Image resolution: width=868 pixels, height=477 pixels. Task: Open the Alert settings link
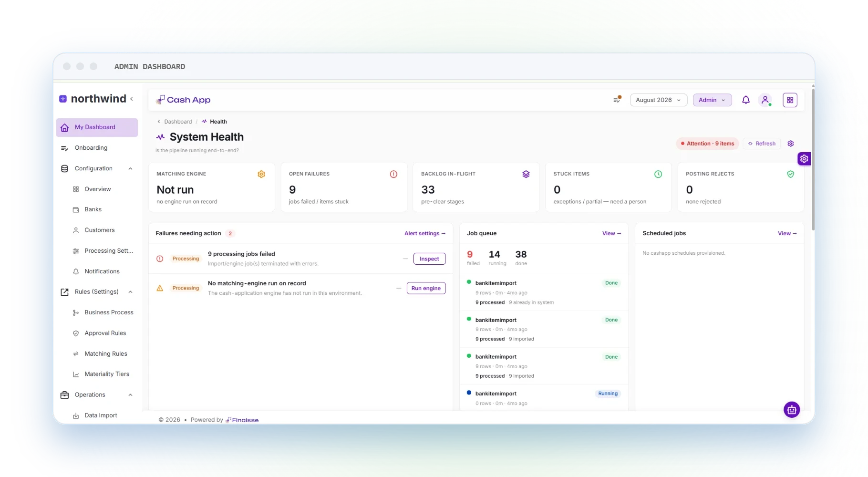425,233
